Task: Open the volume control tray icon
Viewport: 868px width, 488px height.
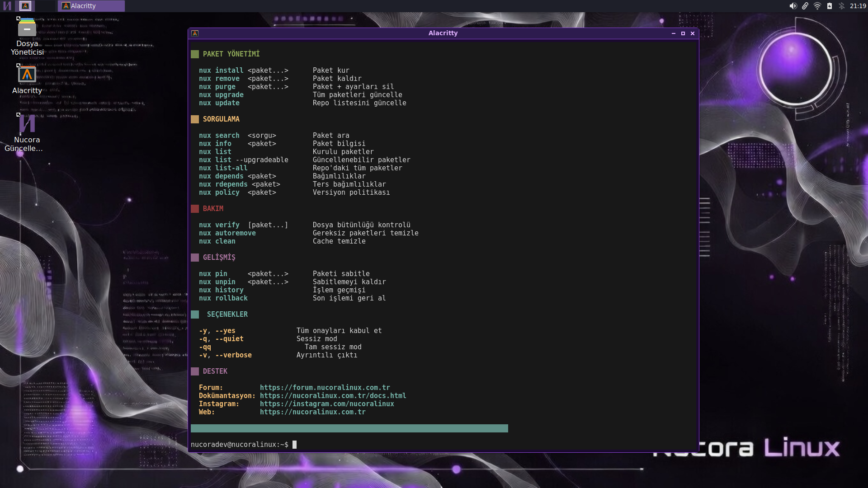Action: (793, 6)
